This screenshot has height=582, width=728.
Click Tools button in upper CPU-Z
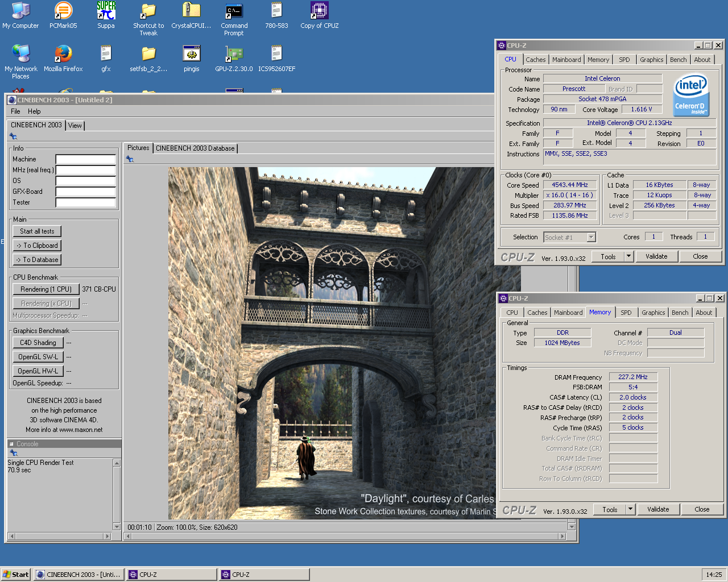pos(608,256)
